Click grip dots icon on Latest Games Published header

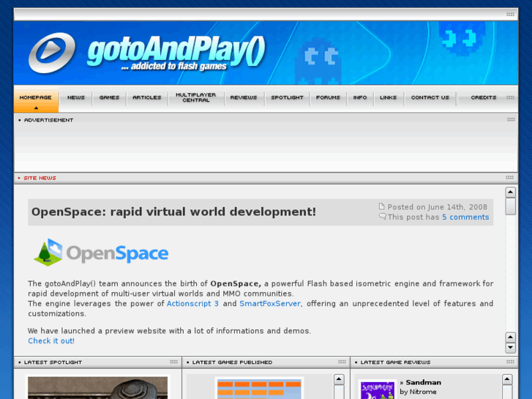[x=342, y=362]
